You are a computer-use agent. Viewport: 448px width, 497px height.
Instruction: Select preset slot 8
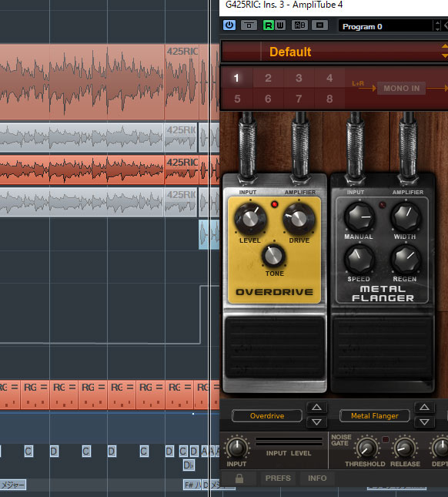click(329, 99)
